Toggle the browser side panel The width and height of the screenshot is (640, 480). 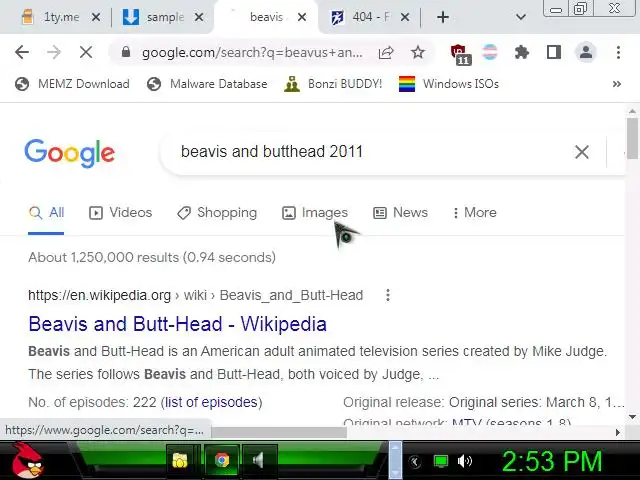coord(554,52)
